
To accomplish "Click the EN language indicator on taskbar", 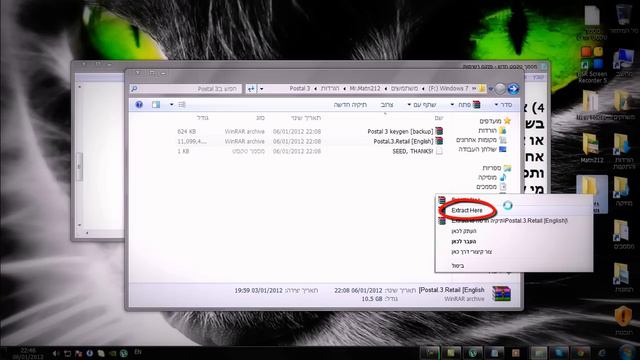I will [138, 352].
